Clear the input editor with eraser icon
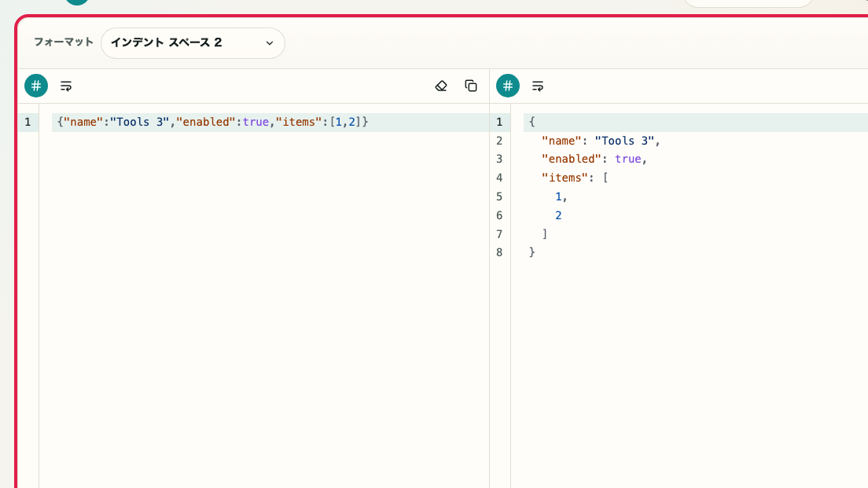 (440, 86)
